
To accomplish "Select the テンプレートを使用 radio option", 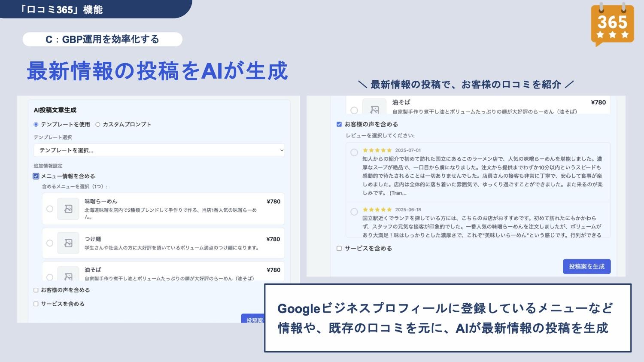I will point(36,125).
